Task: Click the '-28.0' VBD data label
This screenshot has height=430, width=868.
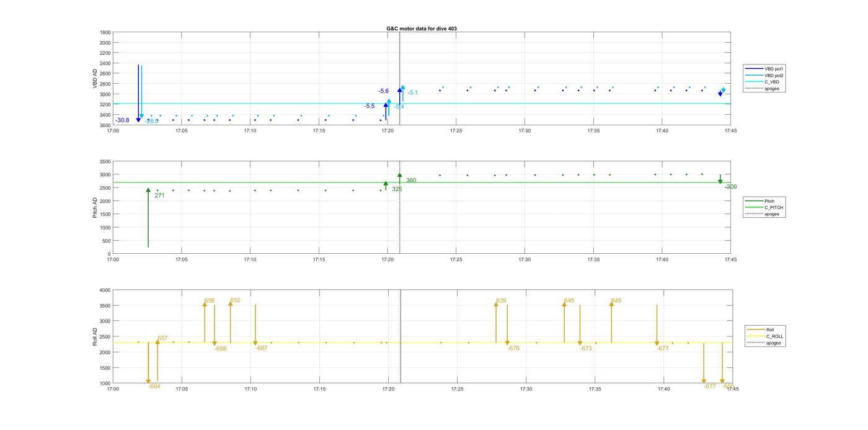Action: coord(151,121)
